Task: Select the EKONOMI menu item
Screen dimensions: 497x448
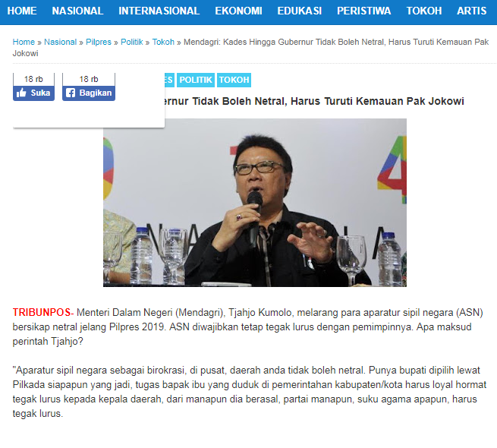Action: pos(239,11)
